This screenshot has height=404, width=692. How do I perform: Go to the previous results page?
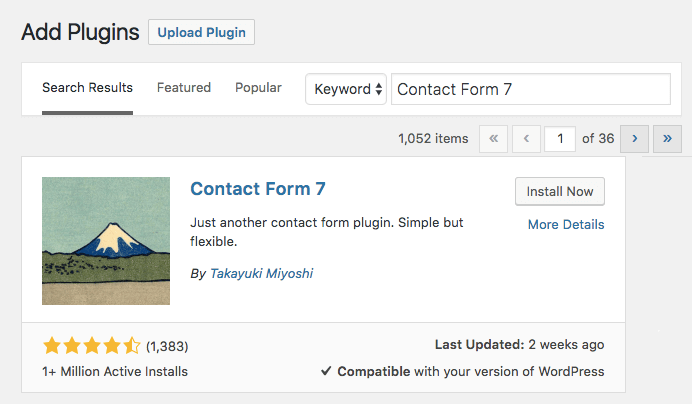coord(527,139)
